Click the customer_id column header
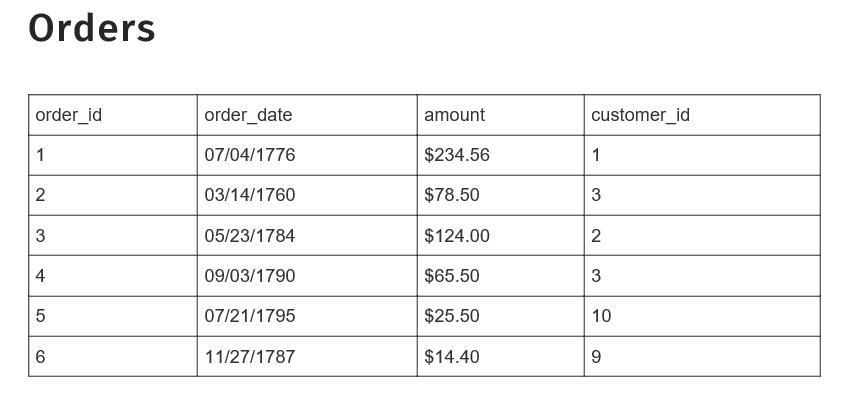The width and height of the screenshot is (853, 407). (640, 115)
